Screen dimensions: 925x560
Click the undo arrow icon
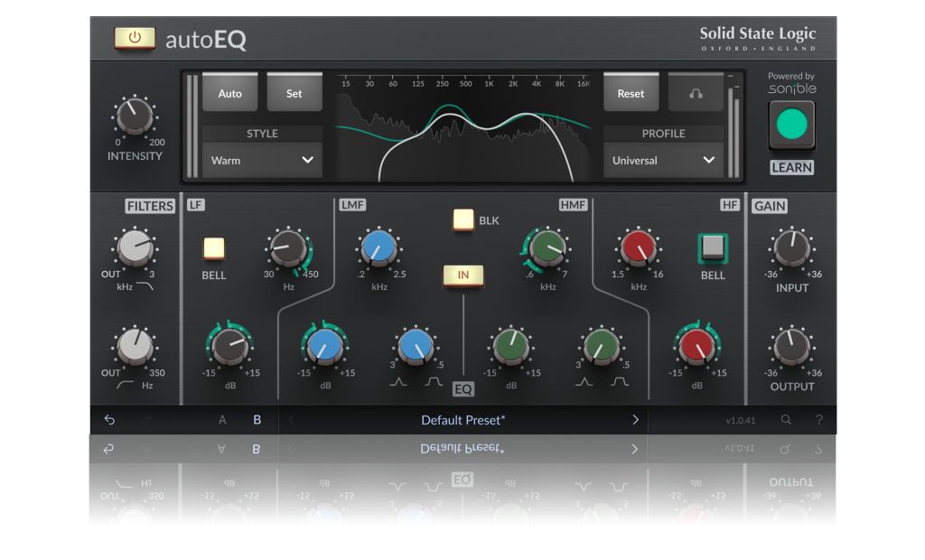(x=109, y=420)
